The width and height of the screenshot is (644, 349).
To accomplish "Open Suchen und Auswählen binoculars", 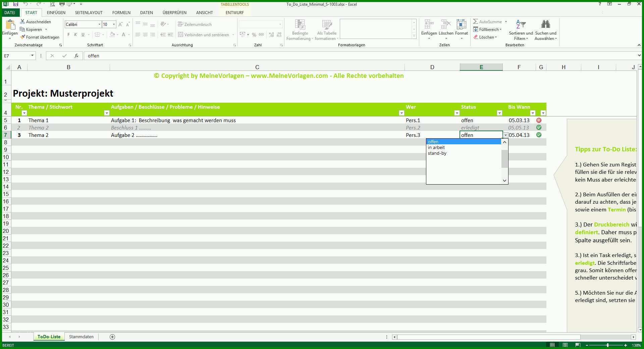I will [546, 30].
